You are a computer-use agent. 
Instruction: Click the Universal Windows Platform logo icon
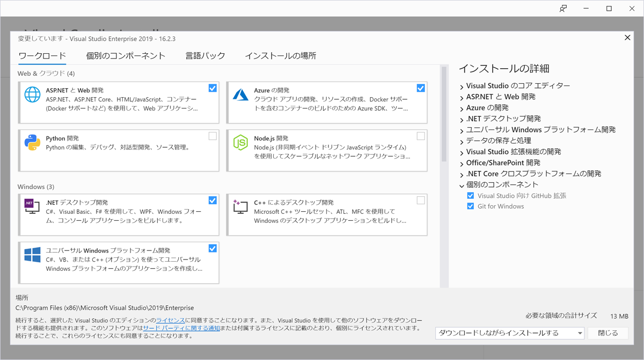coord(32,255)
